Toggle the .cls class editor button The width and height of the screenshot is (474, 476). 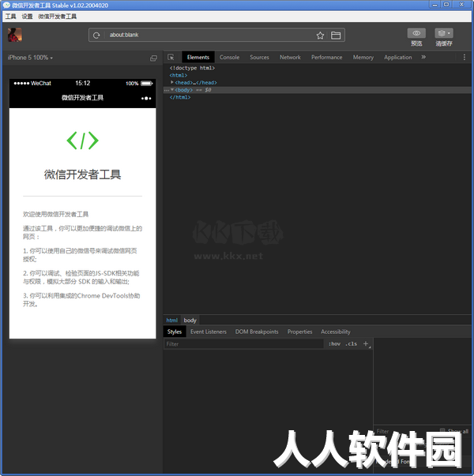(352, 343)
